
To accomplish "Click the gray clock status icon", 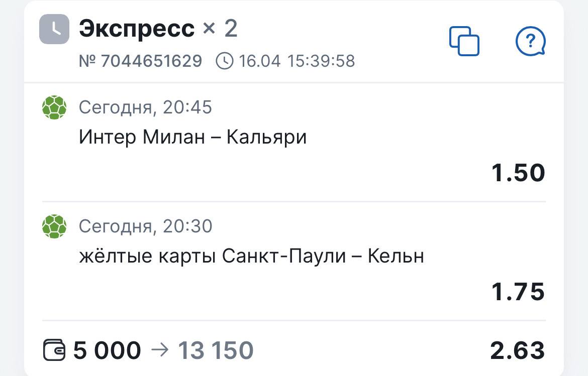I will coord(54,29).
